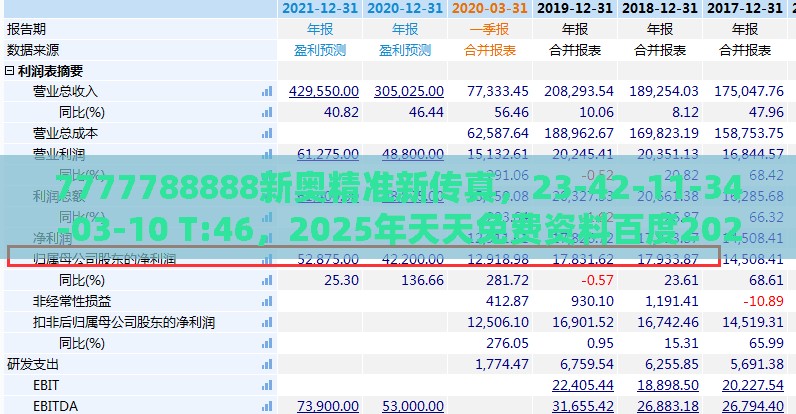
Task: Open the 429,550.00 revenue forecast link
Action: pyautogui.click(x=324, y=91)
